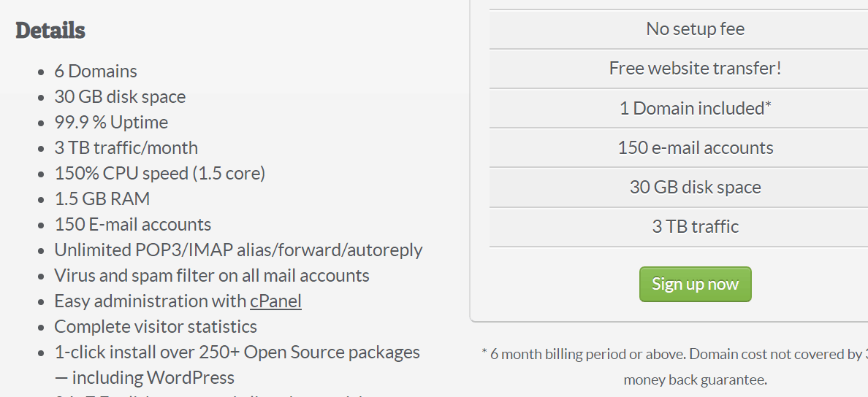The image size is (868, 397).
Task: Select the Details heading
Action: click(x=50, y=31)
